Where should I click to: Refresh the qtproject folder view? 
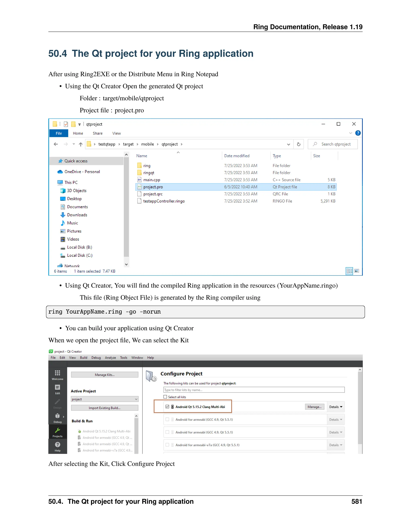[x=298, y=144]
